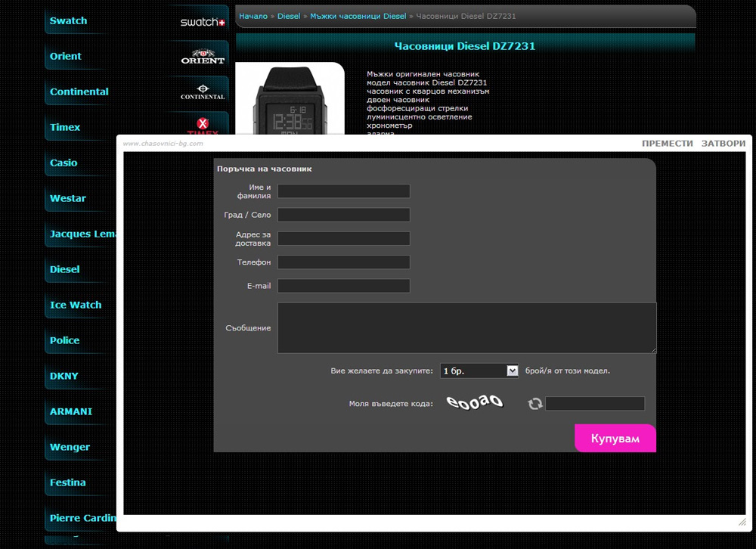The height and width of the screenshot is (549, 756).
Task: Click ПРЕМЕСТИ to move the popup
Action: click(668, 143)
